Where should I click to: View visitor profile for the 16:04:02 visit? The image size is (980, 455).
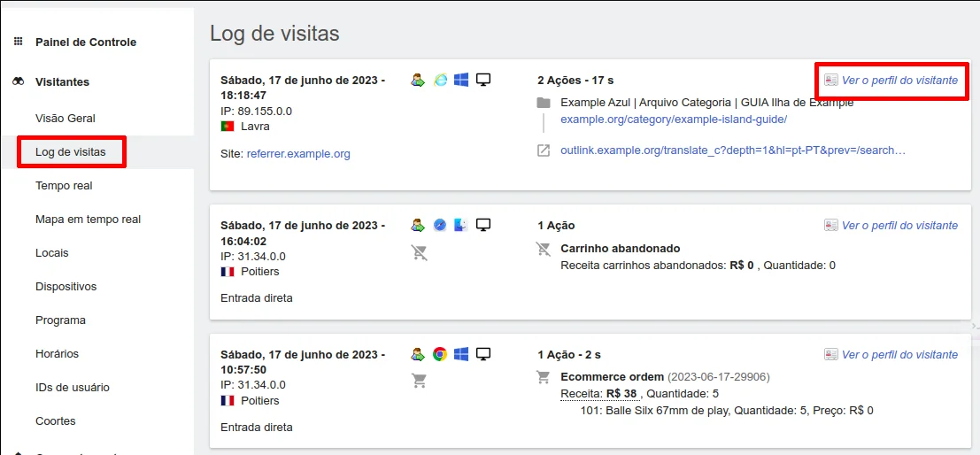[899, 226]
